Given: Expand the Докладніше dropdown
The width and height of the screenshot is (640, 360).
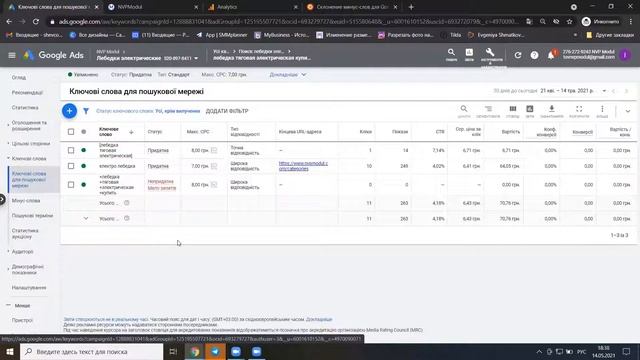Looking at the screenshot, I should (288, 75).
